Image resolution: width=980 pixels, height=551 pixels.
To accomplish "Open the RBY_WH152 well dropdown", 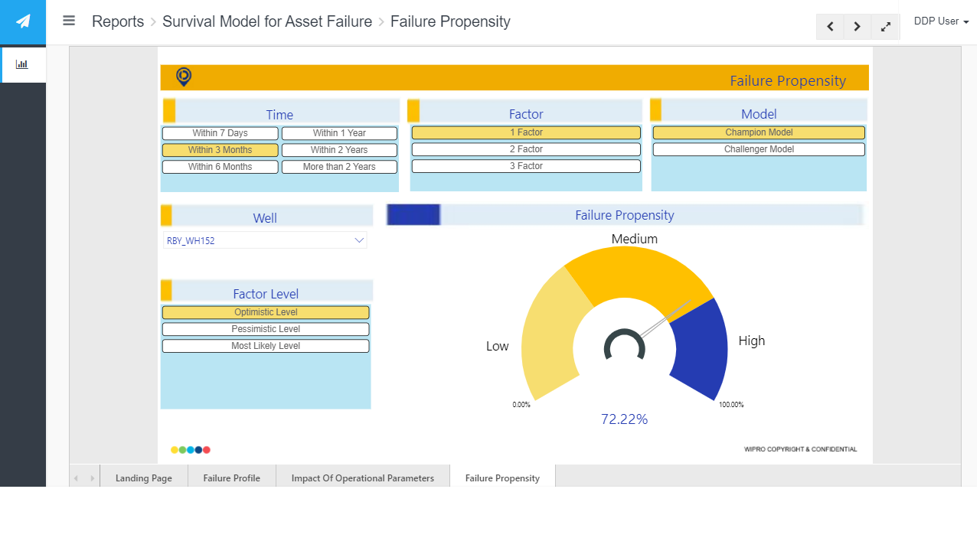I will (x=265, y=240).
